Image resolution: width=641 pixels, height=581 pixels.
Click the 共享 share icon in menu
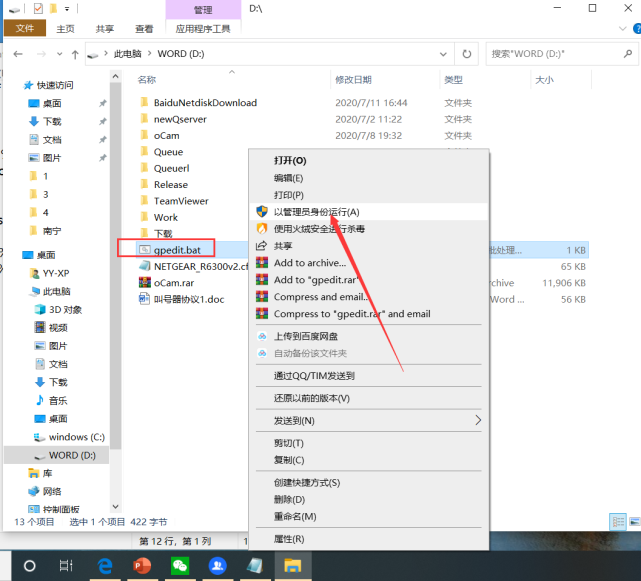click(262, 245)
